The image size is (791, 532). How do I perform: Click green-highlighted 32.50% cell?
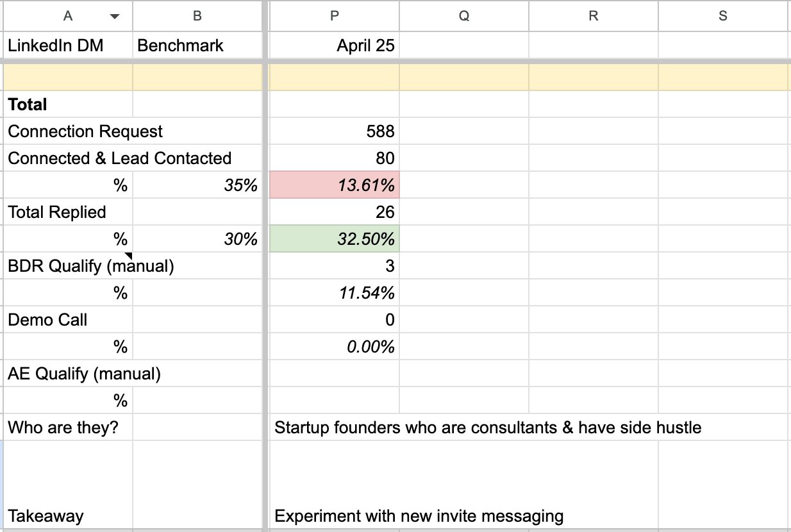334,239
